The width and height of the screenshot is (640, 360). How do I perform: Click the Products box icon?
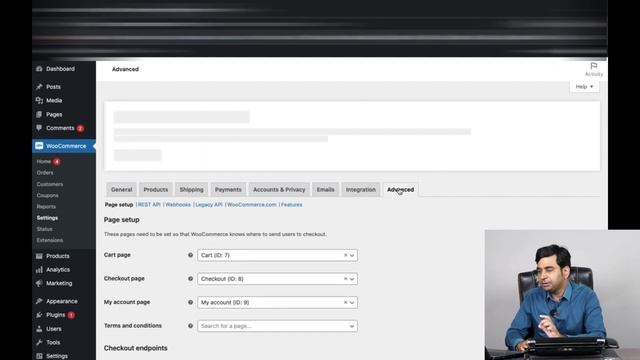click(x=39, y=256)
